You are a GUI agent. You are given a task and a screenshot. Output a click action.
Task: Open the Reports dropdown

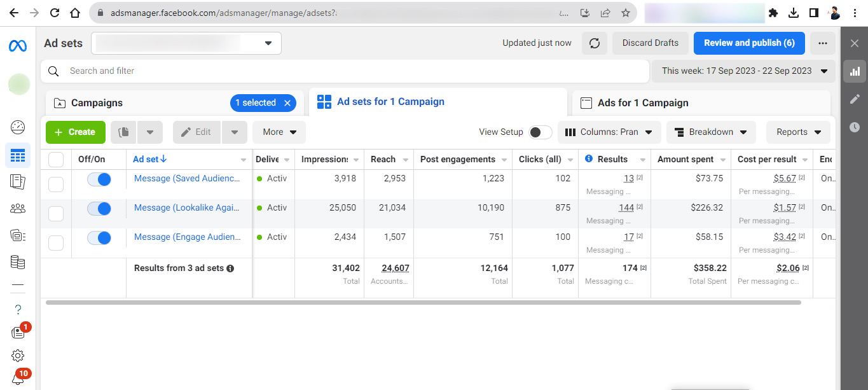pos(798,132)
